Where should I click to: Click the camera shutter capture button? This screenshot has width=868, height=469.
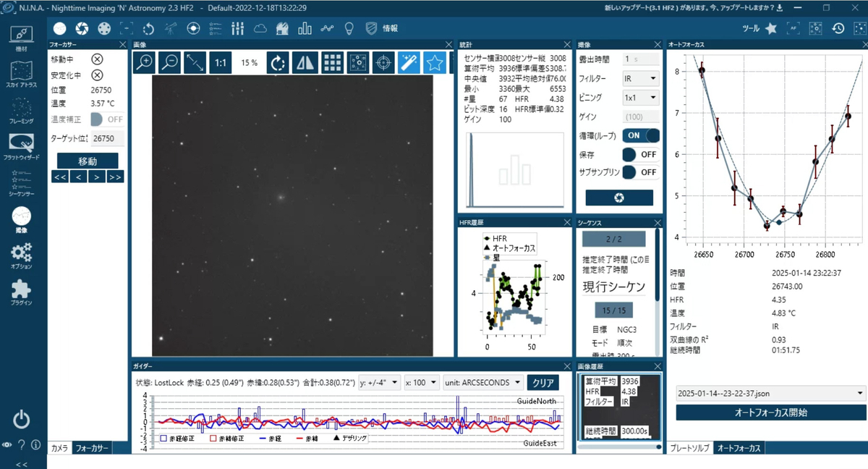(619, 198)
